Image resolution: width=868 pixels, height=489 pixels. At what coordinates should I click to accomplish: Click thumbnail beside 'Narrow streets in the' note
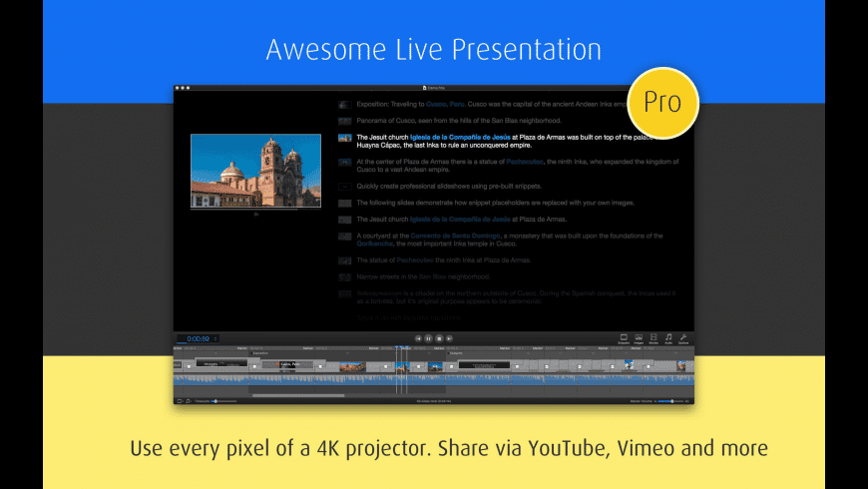[x=345, y=276]
